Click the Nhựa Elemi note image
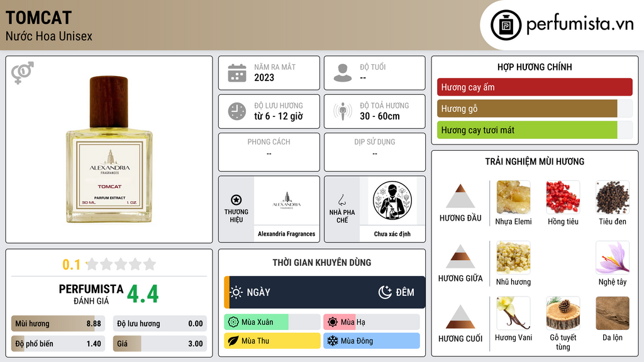 (x=513, y=197)
